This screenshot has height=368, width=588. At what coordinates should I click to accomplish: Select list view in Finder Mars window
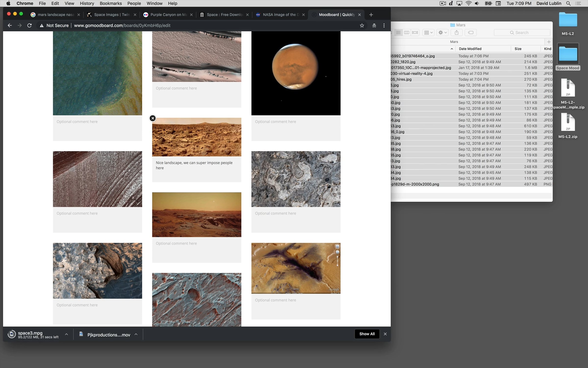coord(398,33)
